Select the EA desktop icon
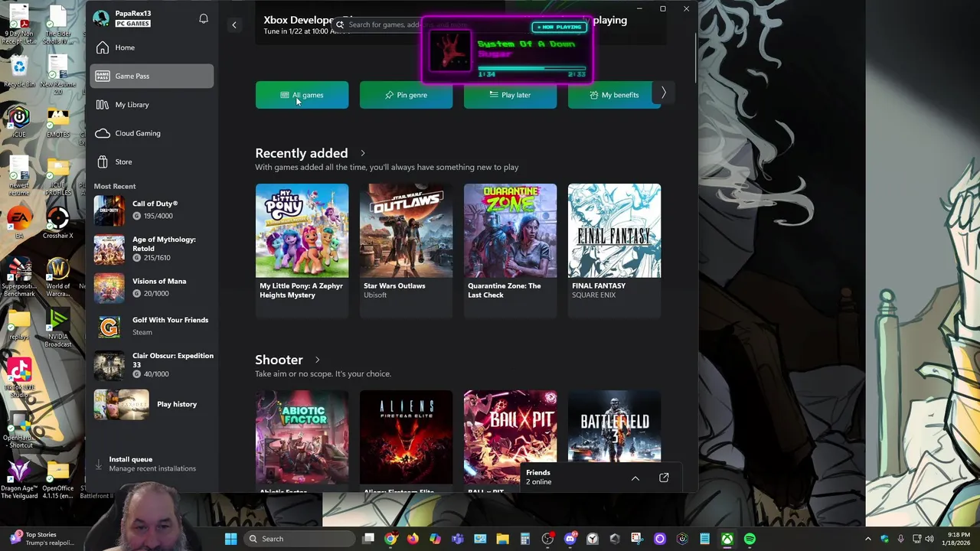980x551 pixels. point(19,223)
